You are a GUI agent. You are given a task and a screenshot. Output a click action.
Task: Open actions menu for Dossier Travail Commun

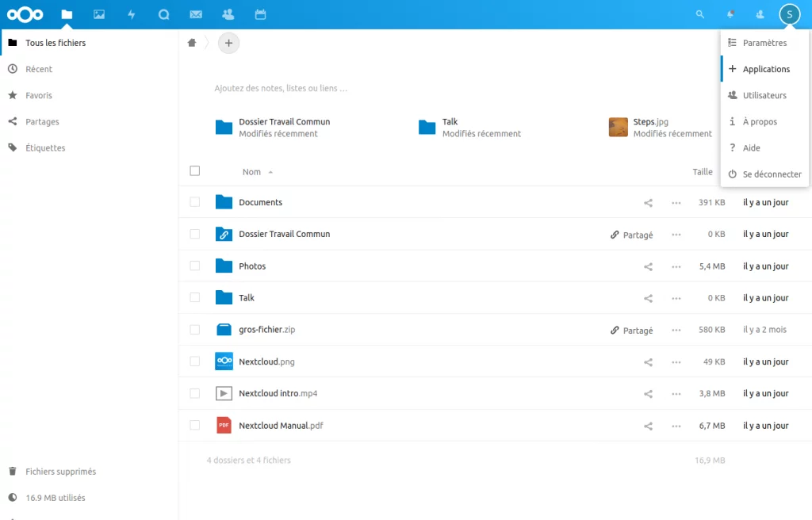pyautogui.click(x=676, y=235)
